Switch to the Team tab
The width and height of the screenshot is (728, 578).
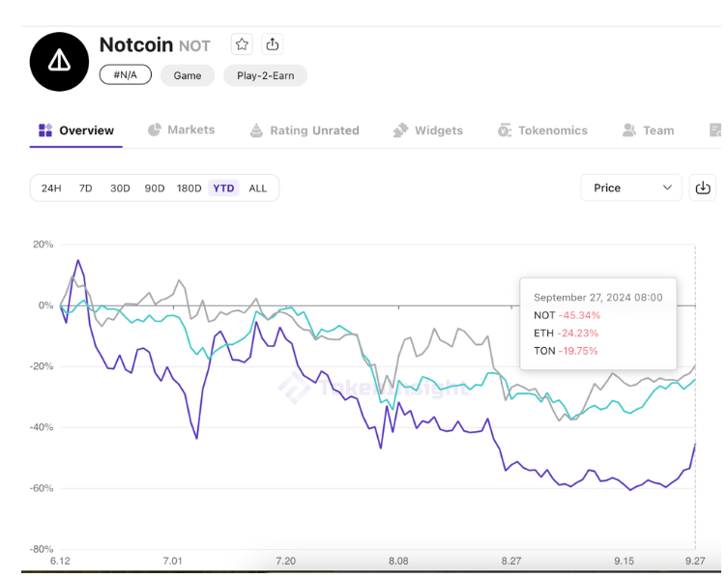648,130
